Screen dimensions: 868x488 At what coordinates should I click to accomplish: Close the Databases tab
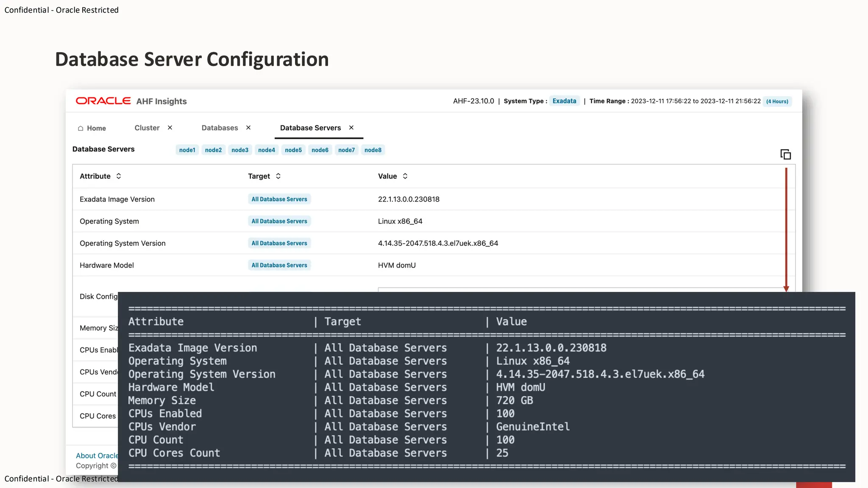click(x=248, y=128)
